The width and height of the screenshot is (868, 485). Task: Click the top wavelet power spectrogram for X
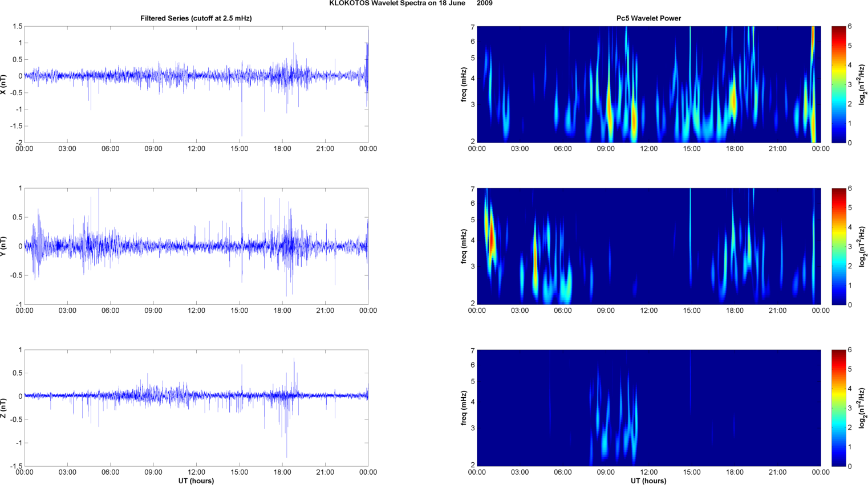pos(649,84)
